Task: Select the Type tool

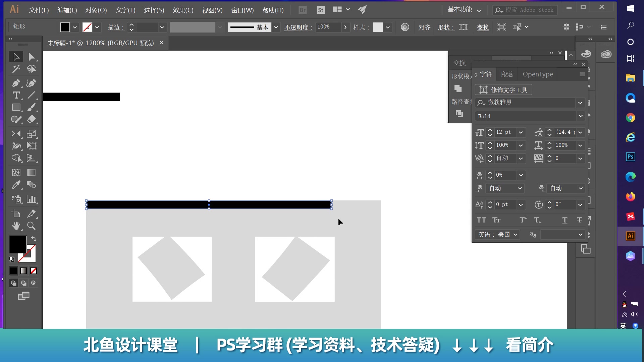Action: (16, 96)
